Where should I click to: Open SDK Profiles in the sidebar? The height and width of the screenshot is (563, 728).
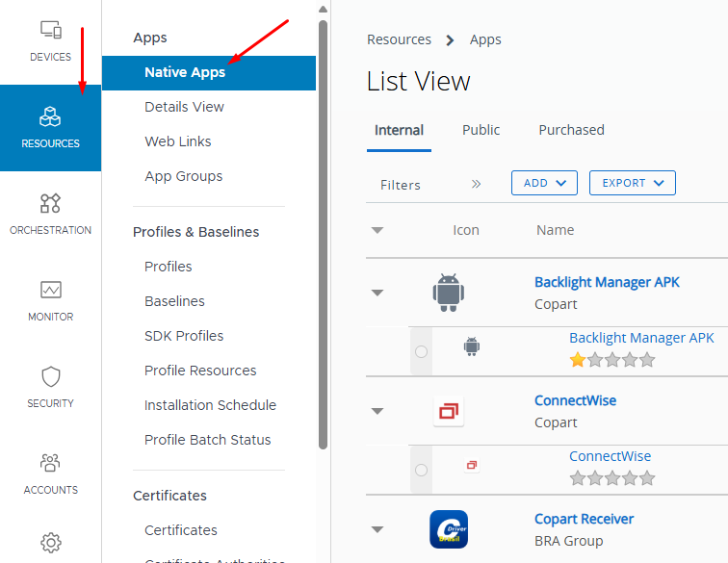(x=184, y=336)
